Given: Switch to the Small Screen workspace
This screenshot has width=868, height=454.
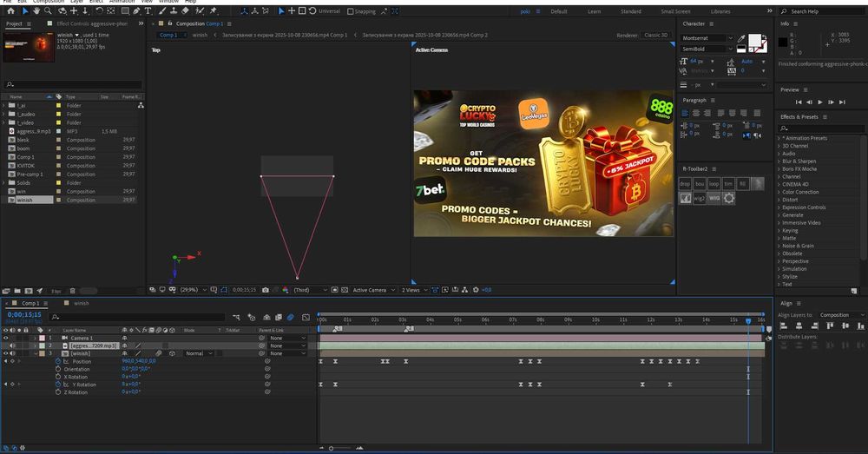Looking at the screenshot, I should pyautogui.click(x=675, y=11).
